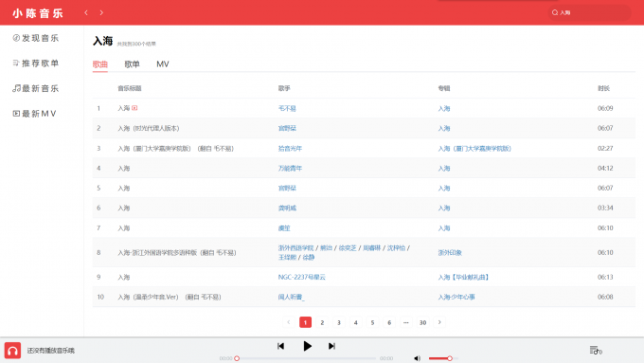Open album 入海【毕业献礼曲】
The image size is (644, 363).
[x=463, y=277]
